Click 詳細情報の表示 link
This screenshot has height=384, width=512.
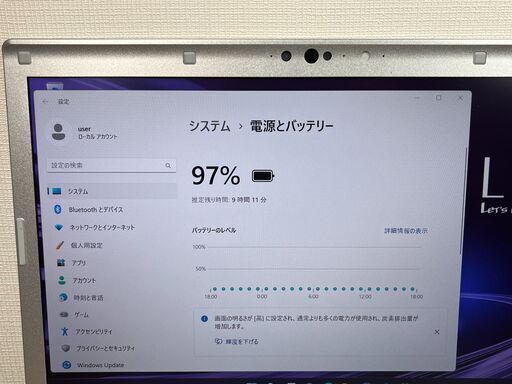point(406,231)
